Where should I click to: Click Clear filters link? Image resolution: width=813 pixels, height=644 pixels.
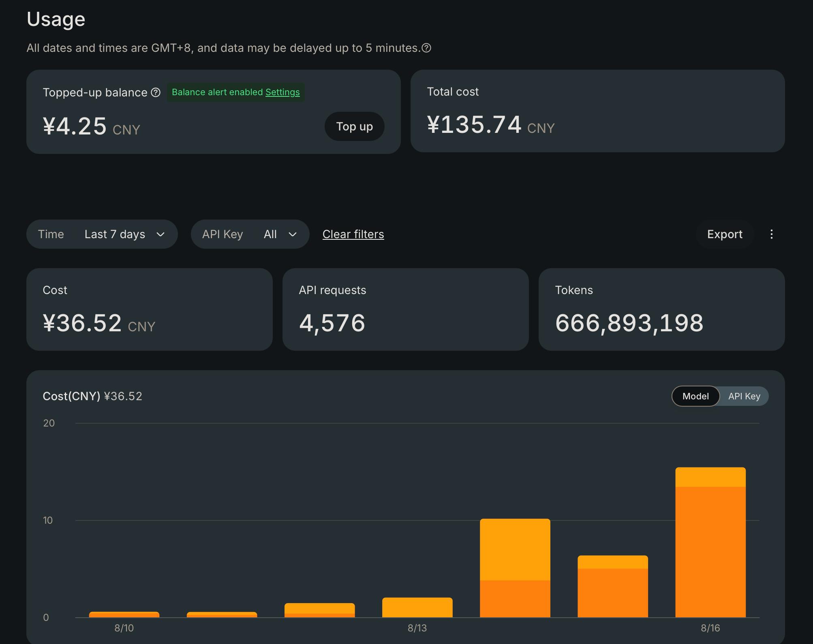[353, 234]
